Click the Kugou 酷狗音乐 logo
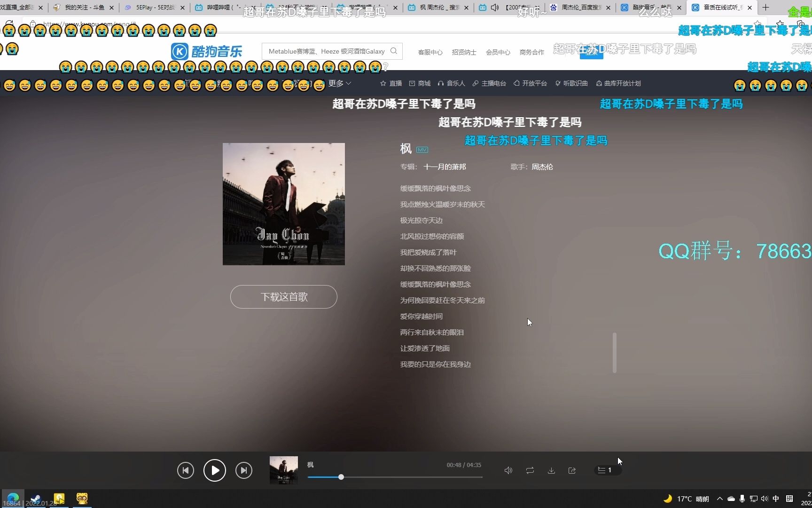 pyautogui.click(x=207, y=51)
